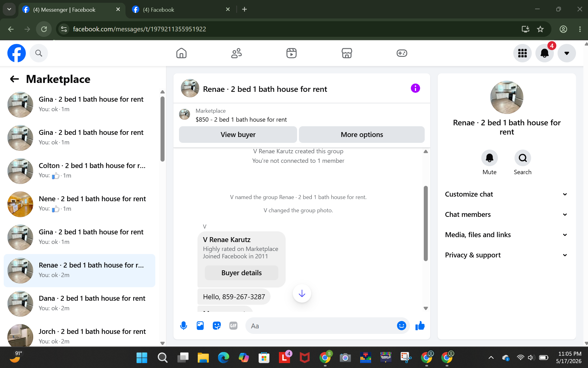
Task: Open Buyer details
Action: coord(241,273)
